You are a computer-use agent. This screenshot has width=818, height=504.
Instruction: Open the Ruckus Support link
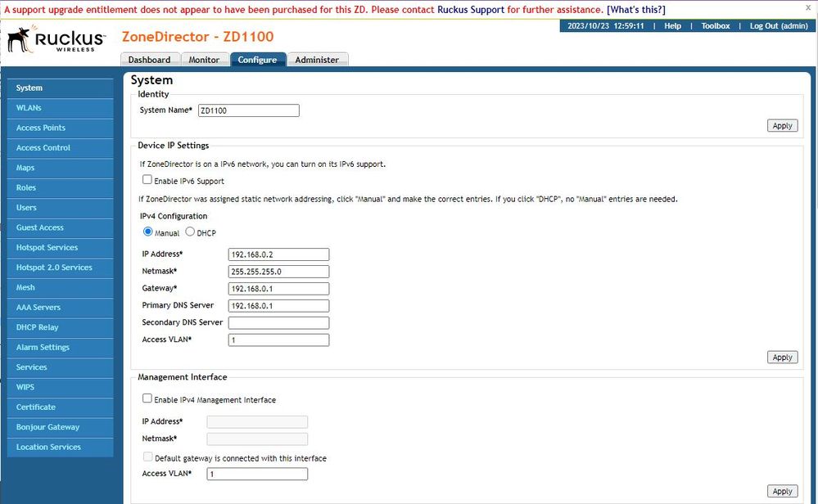[x=471, y=9]
